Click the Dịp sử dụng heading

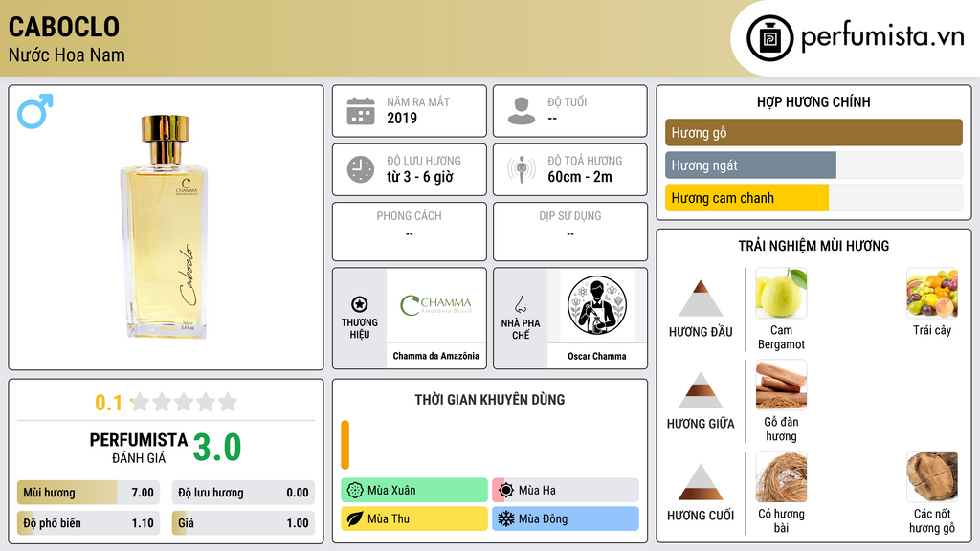point(570,216)
